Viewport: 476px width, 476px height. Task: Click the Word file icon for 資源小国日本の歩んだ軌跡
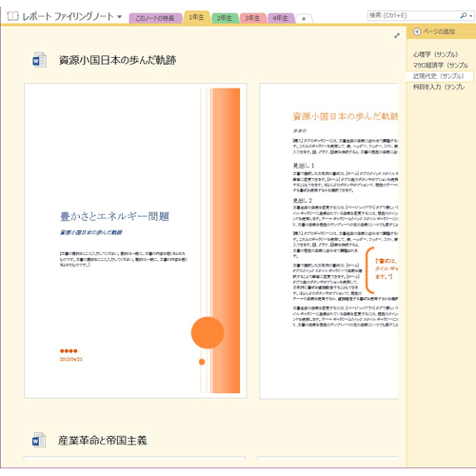click(x=39, y=60)
